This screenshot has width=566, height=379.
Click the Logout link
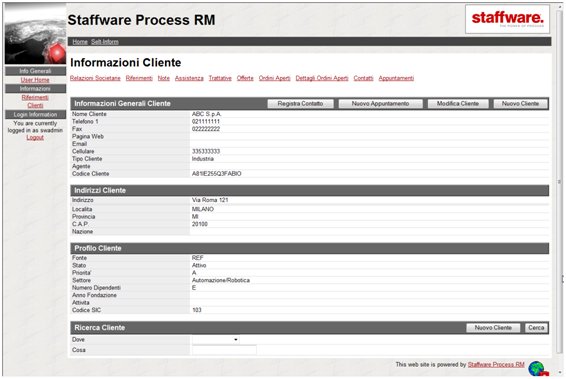coord(35,138)
